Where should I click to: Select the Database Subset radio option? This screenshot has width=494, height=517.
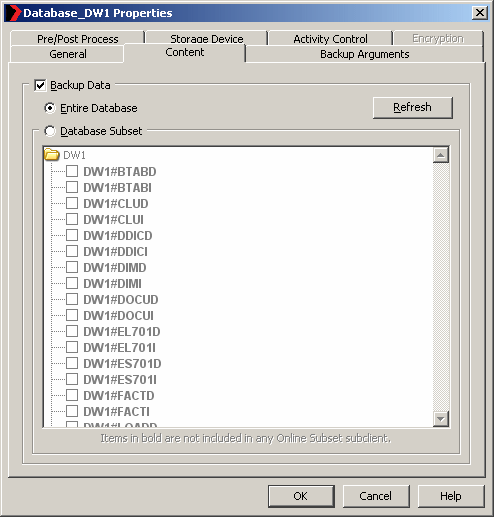click(50, 131)
